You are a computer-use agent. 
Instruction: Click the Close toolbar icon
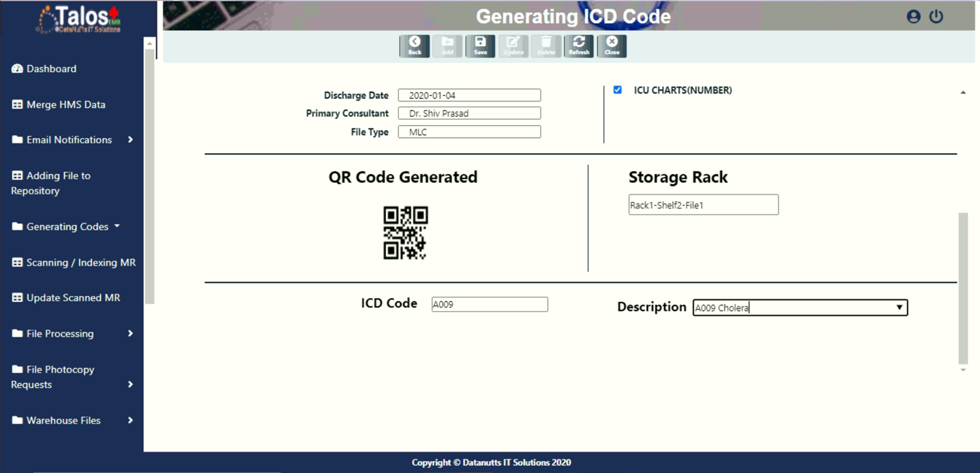612,46
